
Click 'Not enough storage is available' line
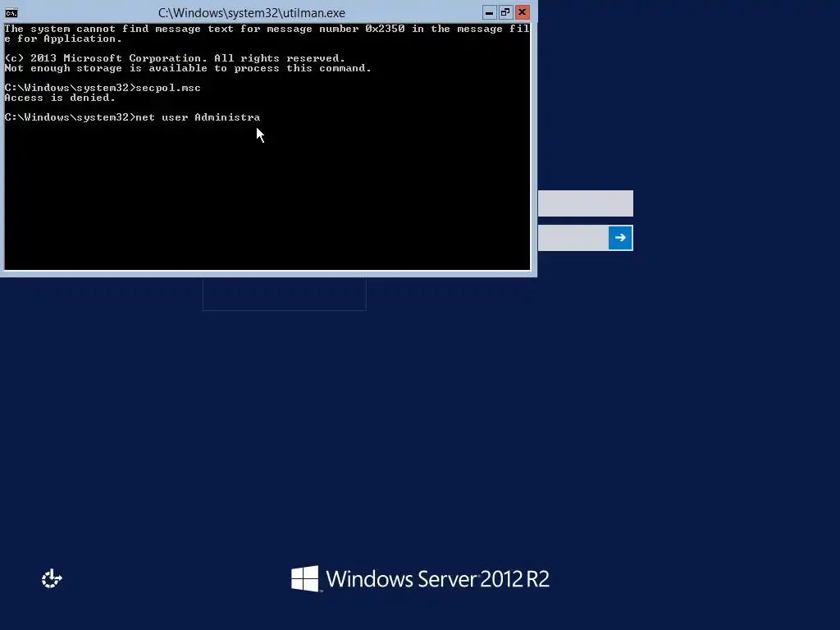pyautogui.click(x=188, y=68)
